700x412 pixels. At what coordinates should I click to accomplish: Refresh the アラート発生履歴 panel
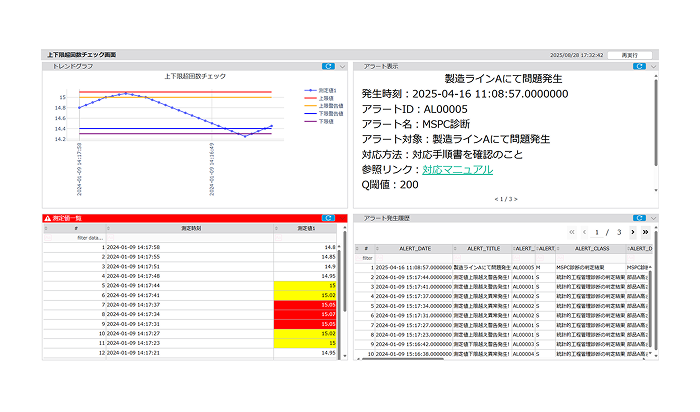pyautogui.click(x=637, y=217)
